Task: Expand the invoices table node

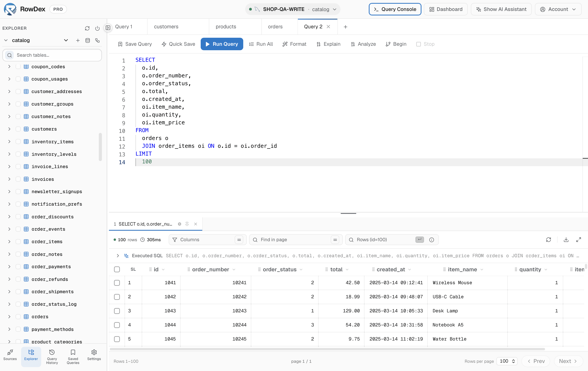Action: point(9,179)
